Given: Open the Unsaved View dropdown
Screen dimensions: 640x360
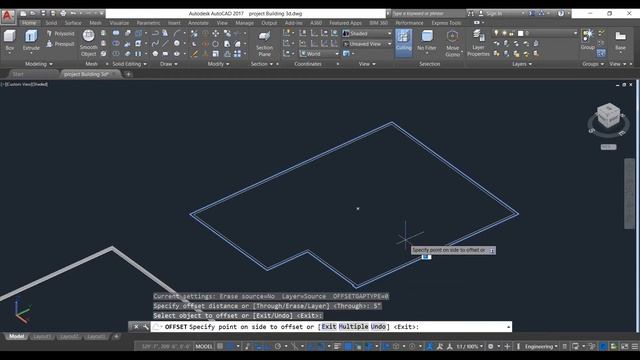Looking at the screenshot, I should click(367, 44).
